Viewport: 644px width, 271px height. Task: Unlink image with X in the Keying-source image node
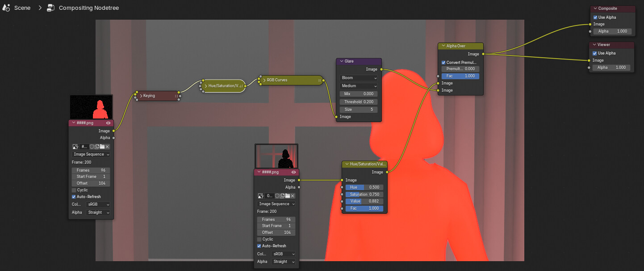tap(107, 146)
